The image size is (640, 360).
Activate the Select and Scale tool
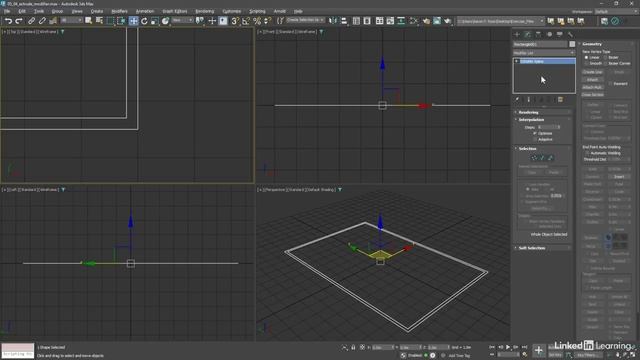155,21
